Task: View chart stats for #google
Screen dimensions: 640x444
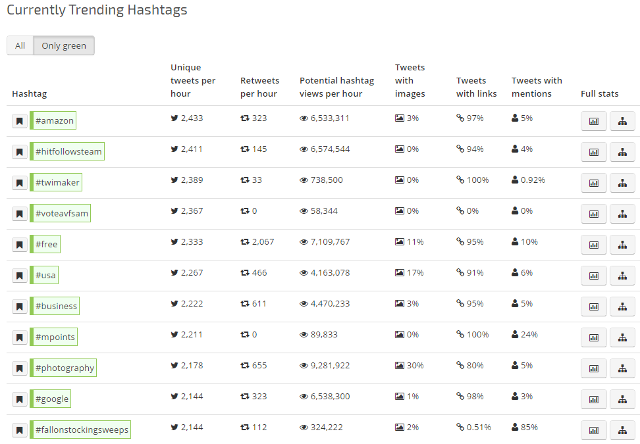Action: coord(593,399)
